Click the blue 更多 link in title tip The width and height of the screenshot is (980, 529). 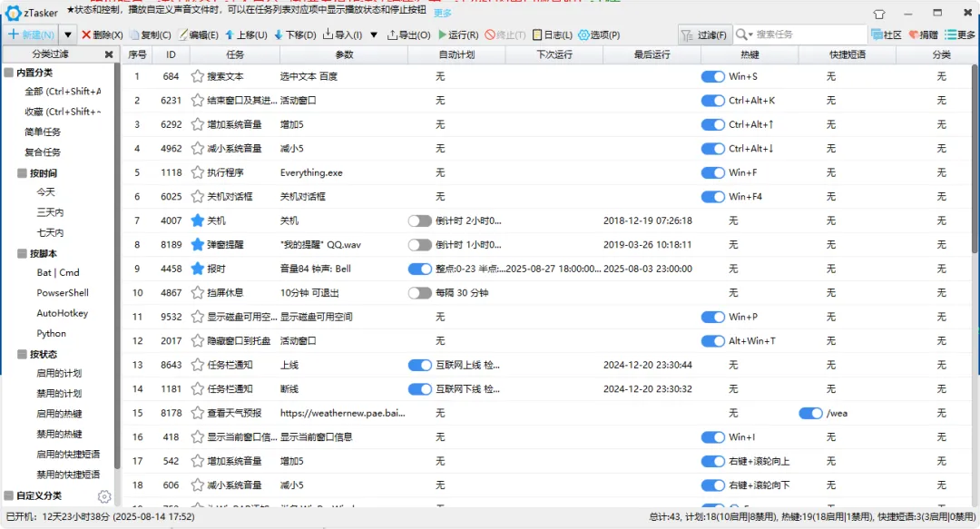[x=443, y=13]
